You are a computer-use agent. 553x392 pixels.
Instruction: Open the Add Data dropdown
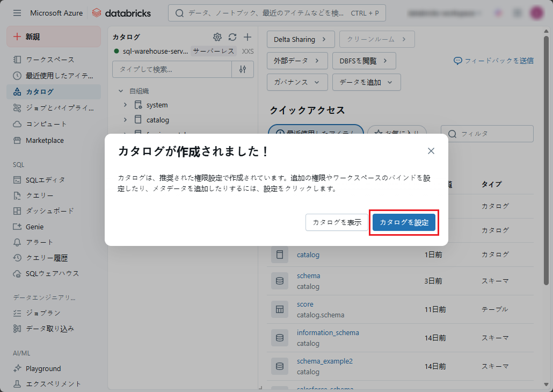pos(367,82)
